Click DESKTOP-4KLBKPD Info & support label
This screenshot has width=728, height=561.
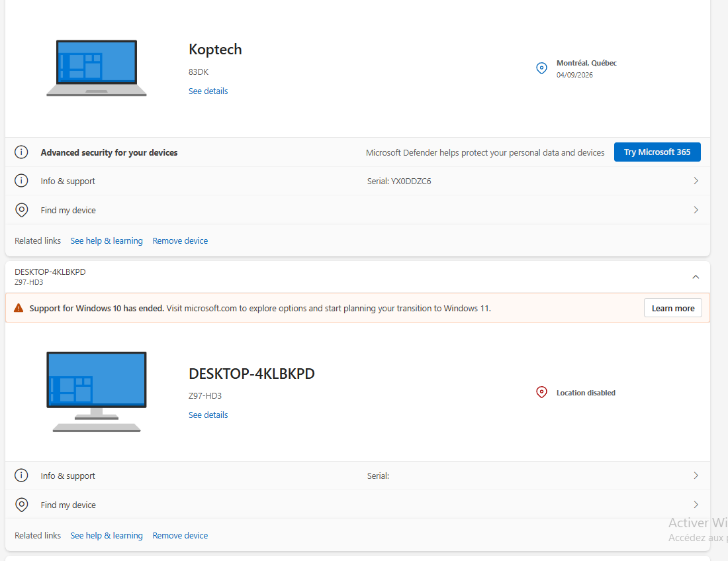coord(68,476)
